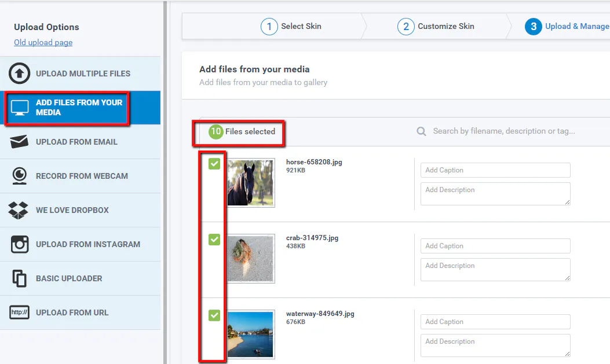Viewport: 610px width, 364px height.
Task: Open the Old upload page link
Action: click(x=43, y=42)
